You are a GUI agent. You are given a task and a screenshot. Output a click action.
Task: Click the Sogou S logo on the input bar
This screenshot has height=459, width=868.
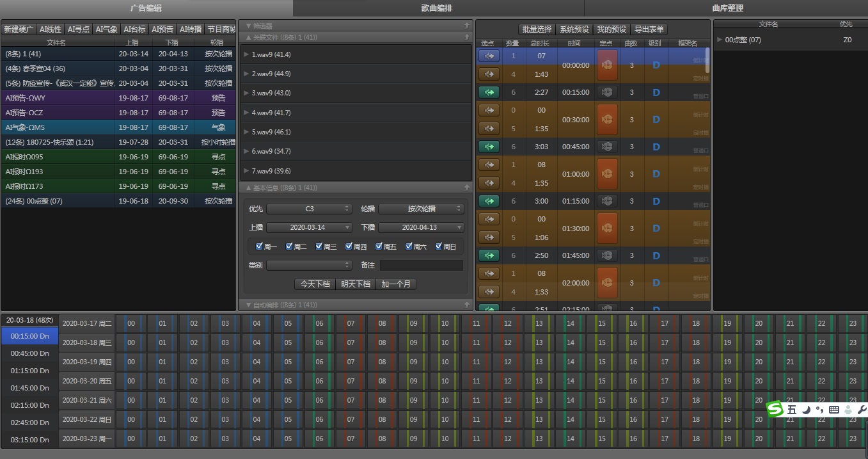(775, 410)
